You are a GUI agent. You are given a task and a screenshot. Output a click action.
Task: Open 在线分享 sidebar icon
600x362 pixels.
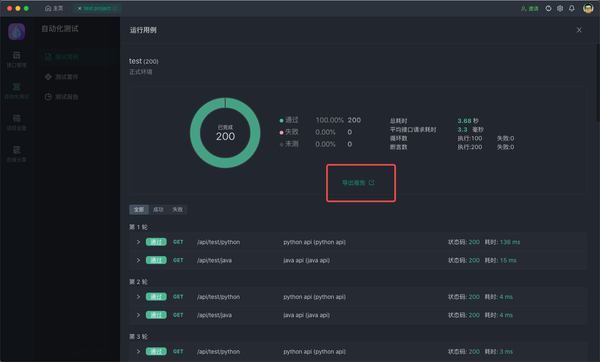16,154
